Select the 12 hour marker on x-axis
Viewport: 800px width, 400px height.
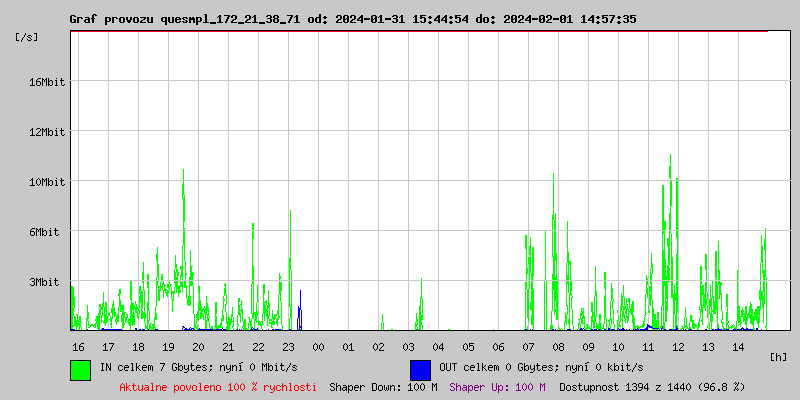click(678, 347)
